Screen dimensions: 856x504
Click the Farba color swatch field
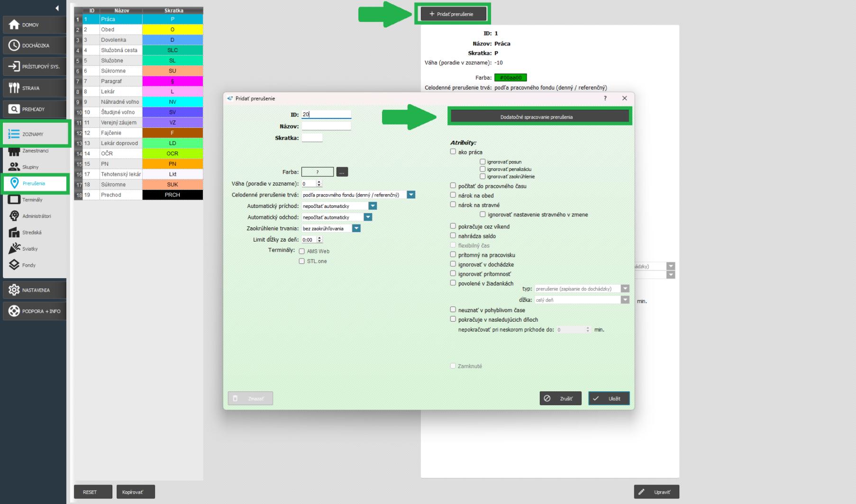pos(318,172)
